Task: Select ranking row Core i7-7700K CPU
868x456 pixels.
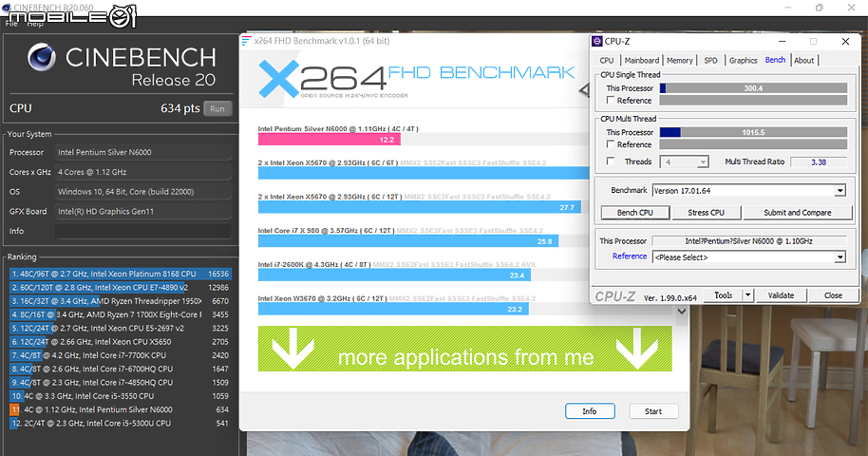Action: click(x=120, y=355)
